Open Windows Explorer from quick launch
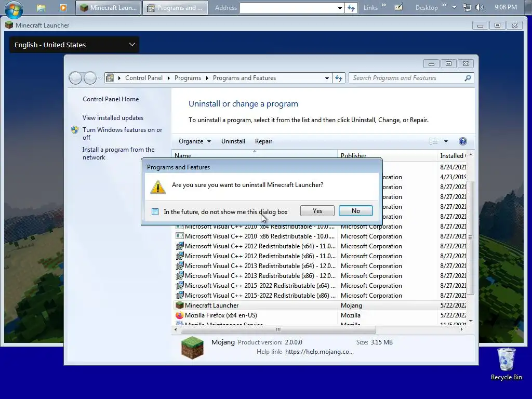 [41, 8]
